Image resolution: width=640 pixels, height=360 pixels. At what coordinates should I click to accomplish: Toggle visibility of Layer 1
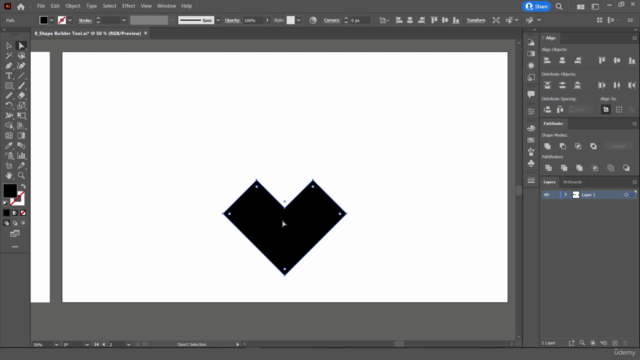(x=546, y=195)
